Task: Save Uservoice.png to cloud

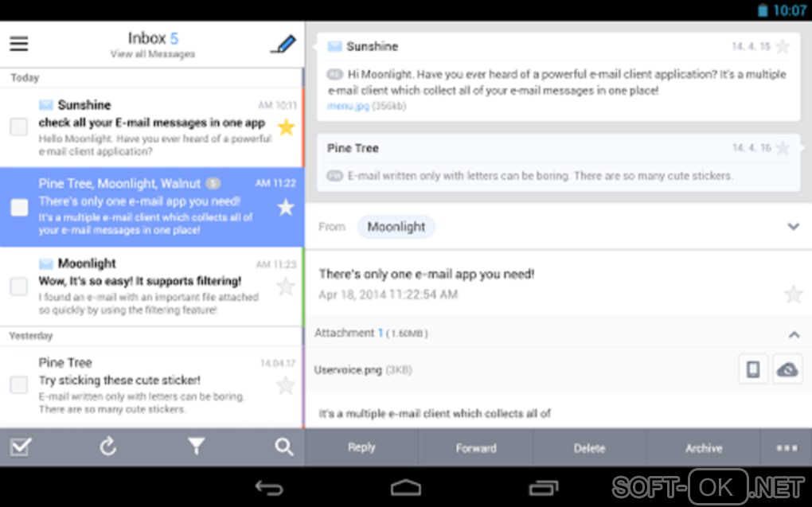Action: click(x=787, y=369)
